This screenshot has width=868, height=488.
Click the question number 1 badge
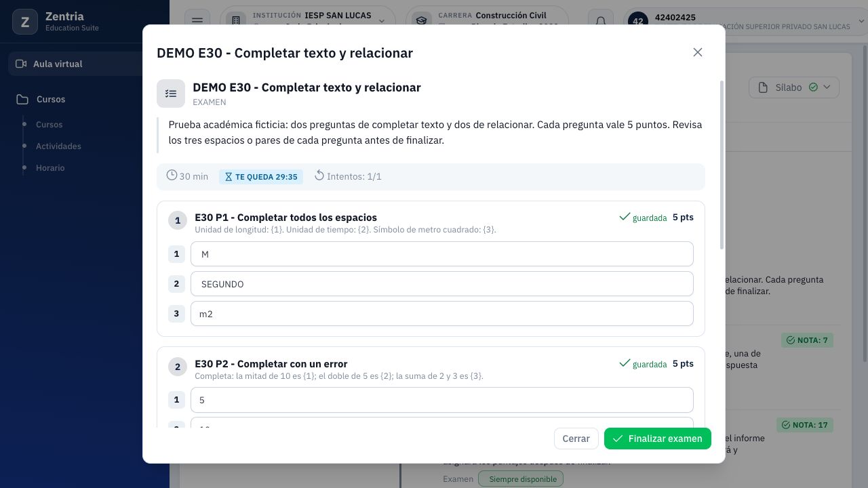pyautogui.click(x=178, y=220)
